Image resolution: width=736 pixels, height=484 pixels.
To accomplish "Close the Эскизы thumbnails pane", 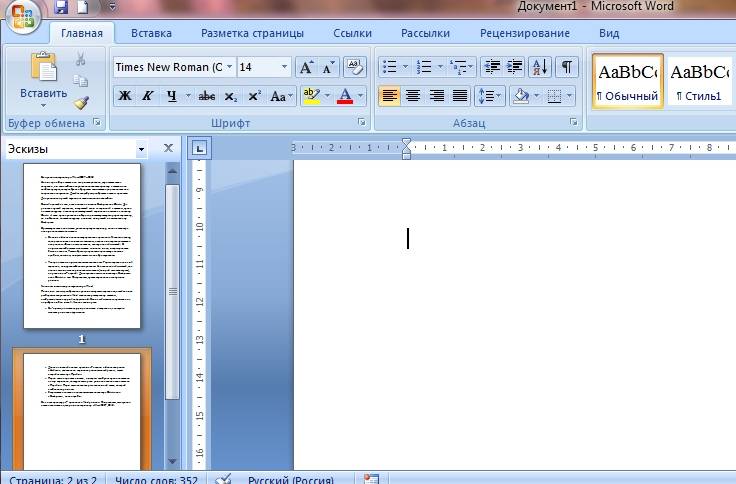I will tap(168, 148).
